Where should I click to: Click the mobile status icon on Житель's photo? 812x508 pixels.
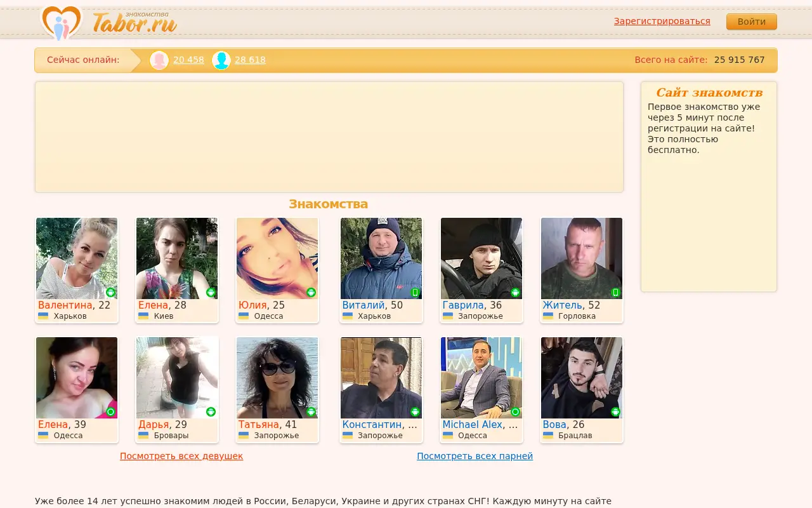(616, 292)
